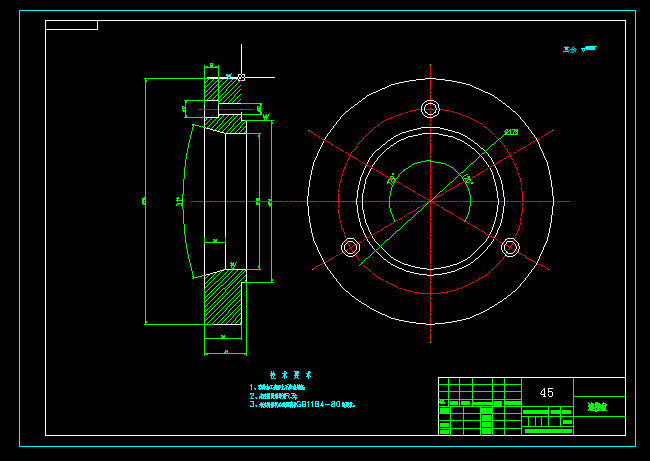Click the top bolt hole in front view
650x461 pixels.
[x=430, y=109]
